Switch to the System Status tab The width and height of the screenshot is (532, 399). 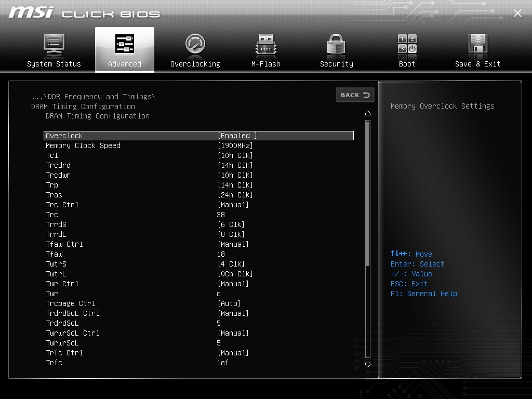(x=54, y=64)
